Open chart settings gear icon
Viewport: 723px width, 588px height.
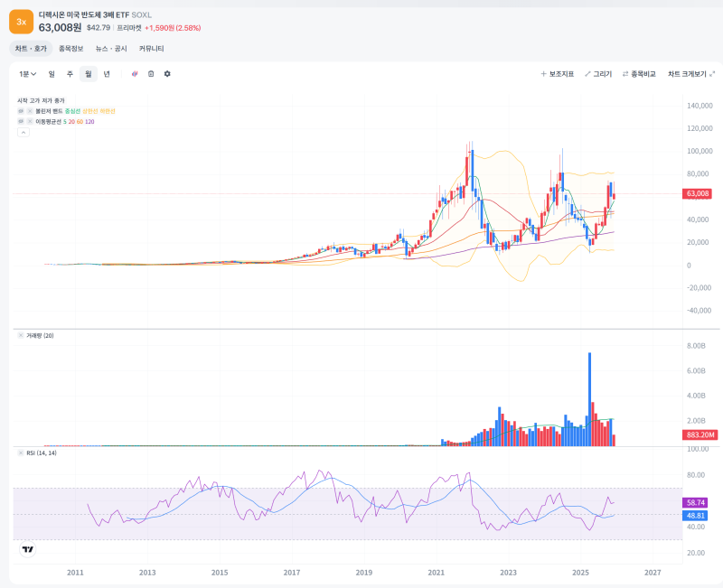167,74
